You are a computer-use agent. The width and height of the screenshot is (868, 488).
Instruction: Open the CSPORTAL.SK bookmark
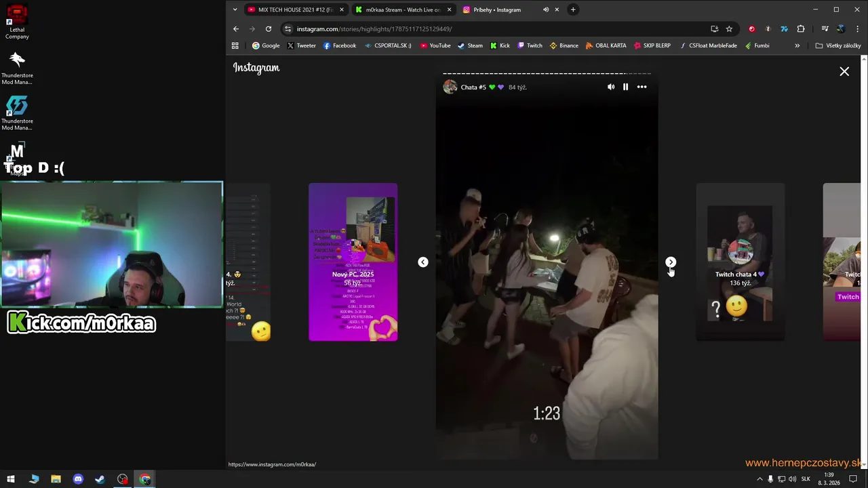point(388,45)
